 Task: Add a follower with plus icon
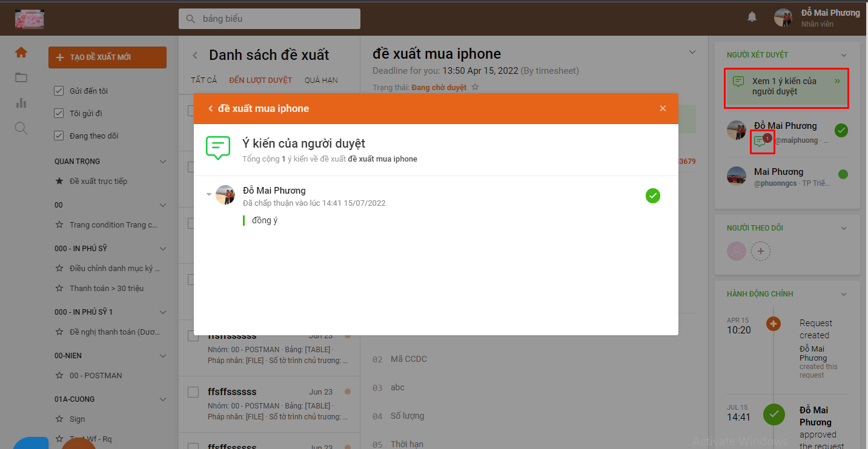pos(761,251)
